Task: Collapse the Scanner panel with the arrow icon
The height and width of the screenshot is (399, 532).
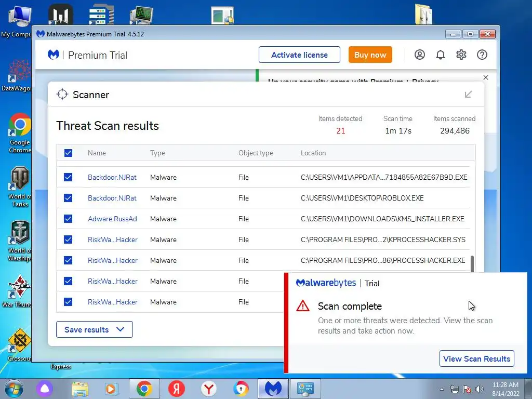Action: [468, 95]
